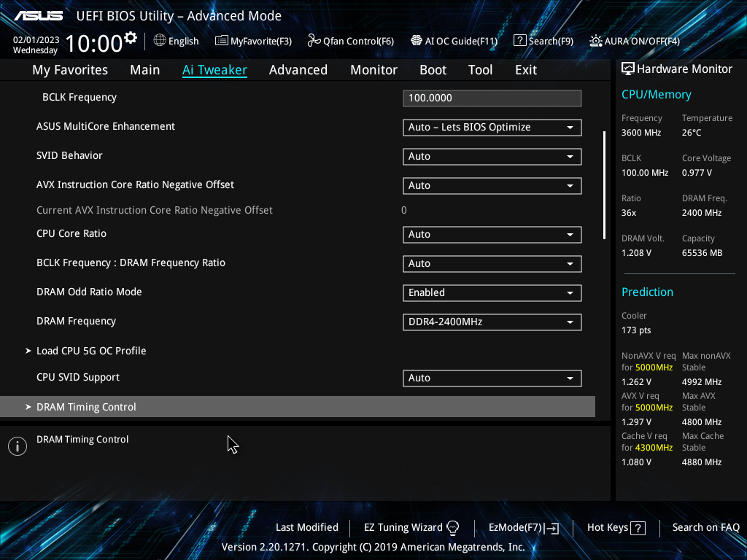
Task: Click the Hardware Monitor screen icon
Action: coord(628,69)
